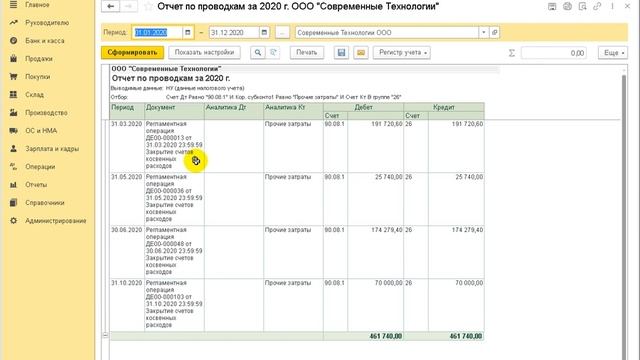Open the Отчеты bar chart icon

tap(13, 184)
